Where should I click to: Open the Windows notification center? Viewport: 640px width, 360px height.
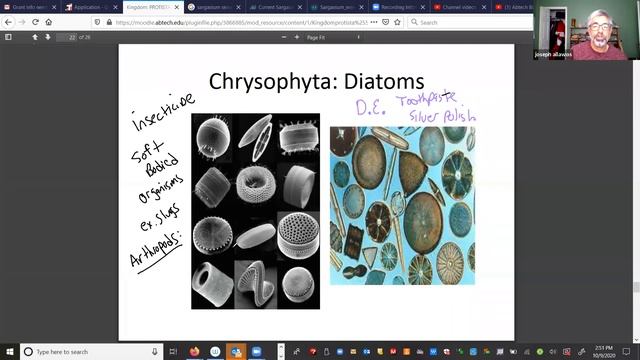626,351
